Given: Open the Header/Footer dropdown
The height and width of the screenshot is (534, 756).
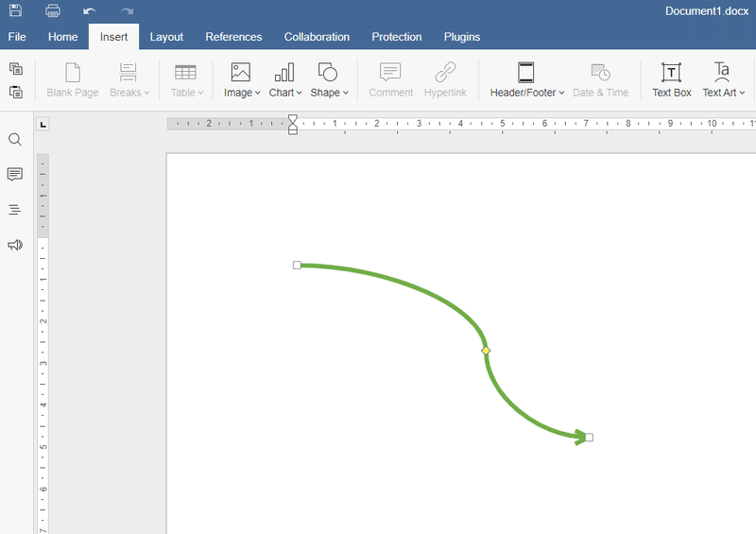Looking at the screenshot, I should click(x=526, y=80).
